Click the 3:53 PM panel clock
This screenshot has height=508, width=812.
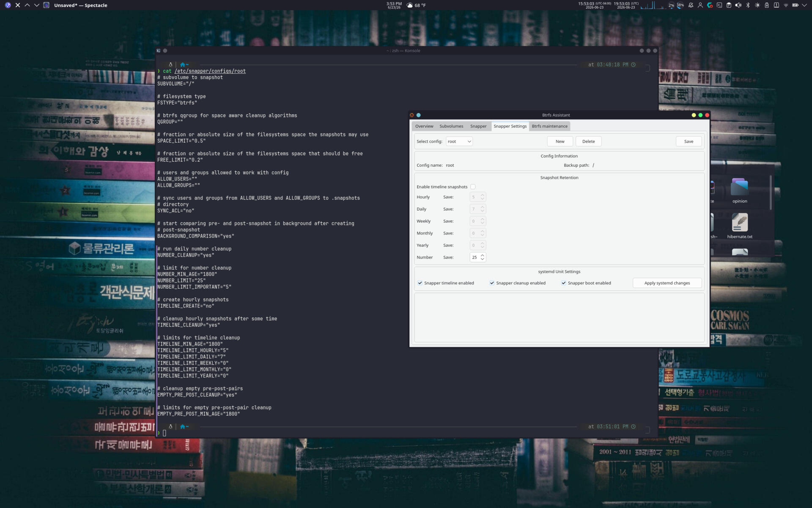tap(394, 5)
